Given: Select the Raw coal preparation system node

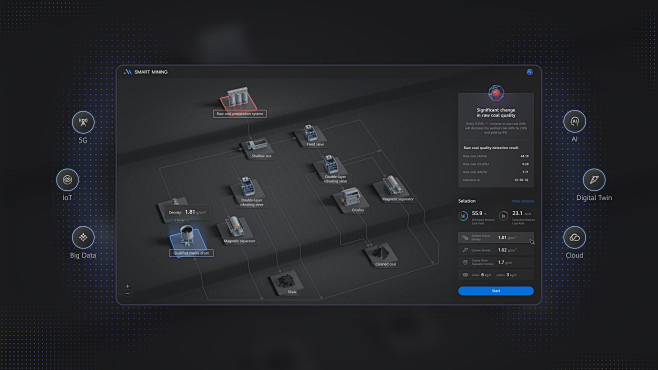Looking at the screenshot, I should coord(239,102).
